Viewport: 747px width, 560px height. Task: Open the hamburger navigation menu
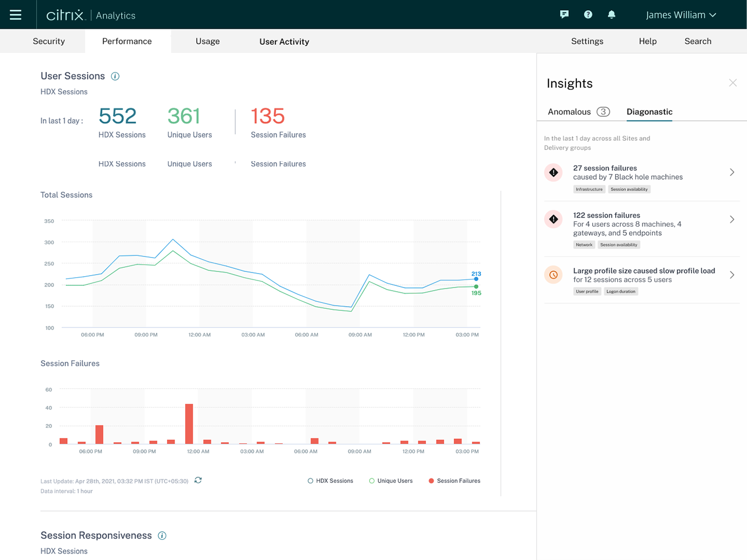point(15,15)
